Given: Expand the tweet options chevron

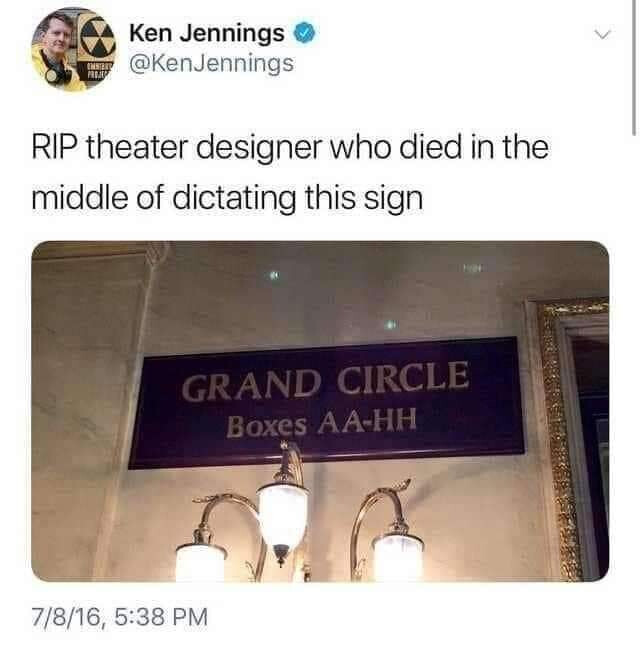Looking at the screenshot, I should (603, 34).
